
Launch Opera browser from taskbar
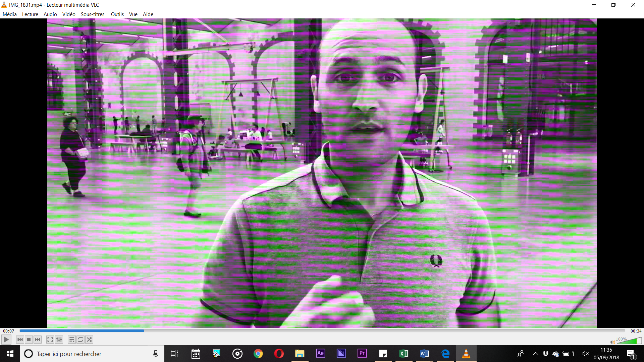(x=279, y=354)
